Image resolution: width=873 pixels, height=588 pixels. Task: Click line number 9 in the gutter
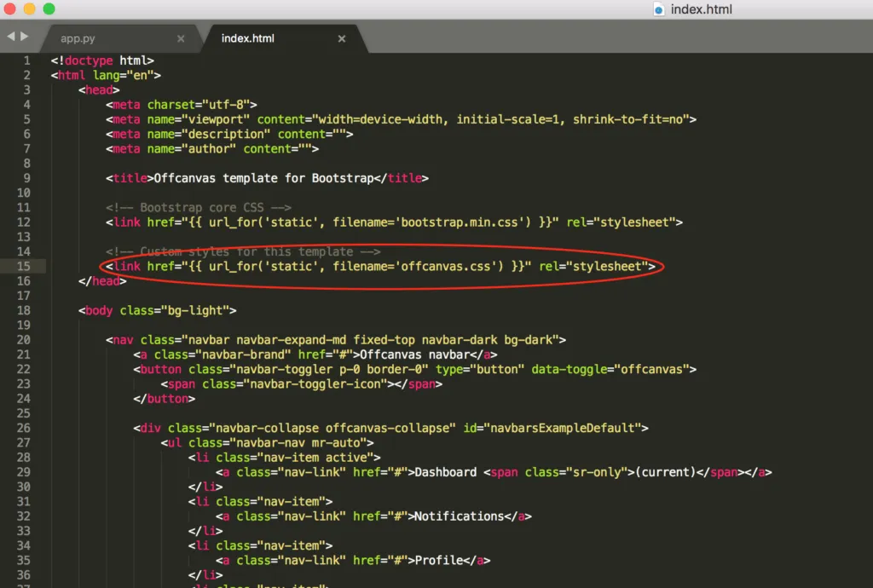[26, 178]
